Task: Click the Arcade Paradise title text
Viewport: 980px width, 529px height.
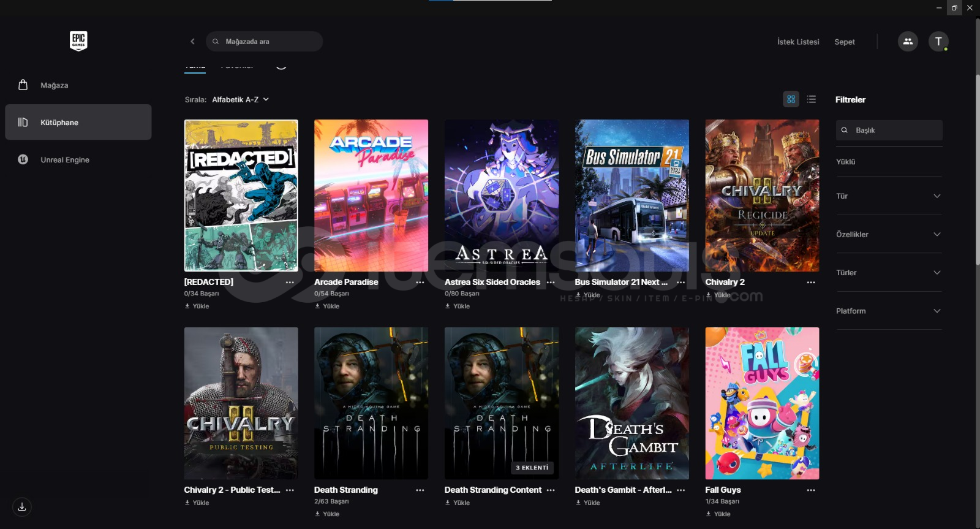Action: click(x=346, y=282)
